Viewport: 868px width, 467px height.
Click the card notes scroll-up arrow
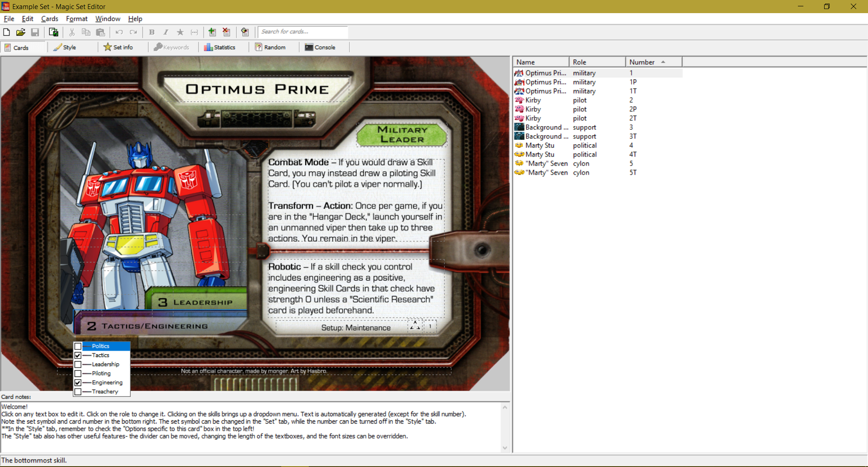(x=505, y=407)
